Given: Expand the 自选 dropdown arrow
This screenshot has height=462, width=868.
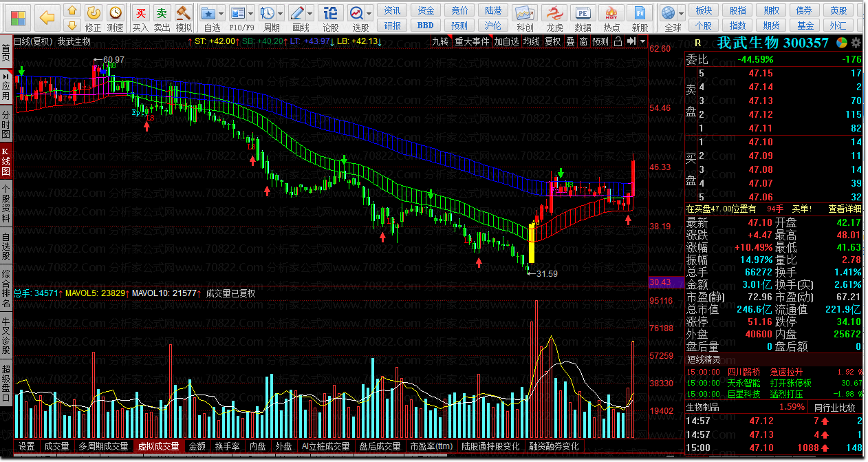Looking at the screenshot, I should pos(223,13).
